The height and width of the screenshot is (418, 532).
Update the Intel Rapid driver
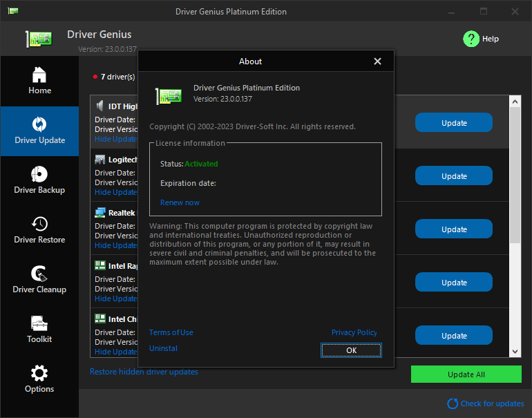pos(454,283)
